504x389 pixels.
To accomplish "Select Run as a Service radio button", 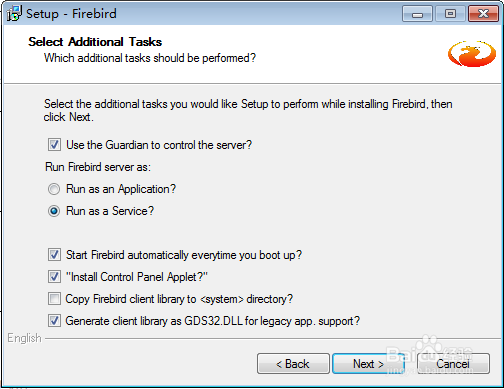I will [54, 211].
